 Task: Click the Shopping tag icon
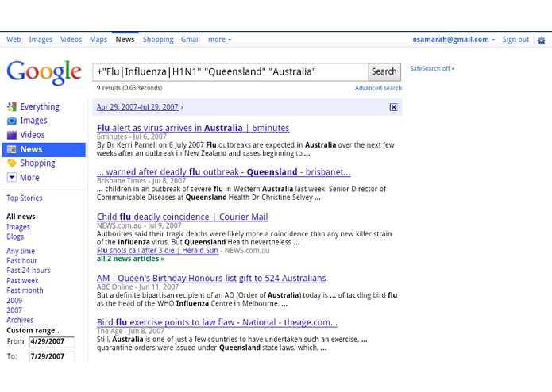pyautogui.click(x=12, y=163)
